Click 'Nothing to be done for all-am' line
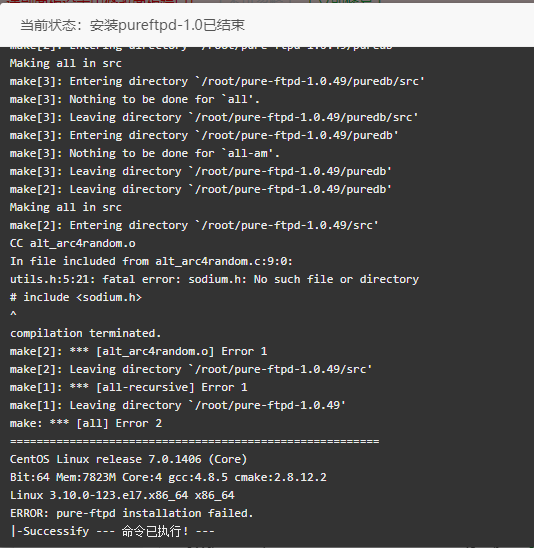Image resolution: width=534 pixels, height=548 pixels. [x=145, y=153]
